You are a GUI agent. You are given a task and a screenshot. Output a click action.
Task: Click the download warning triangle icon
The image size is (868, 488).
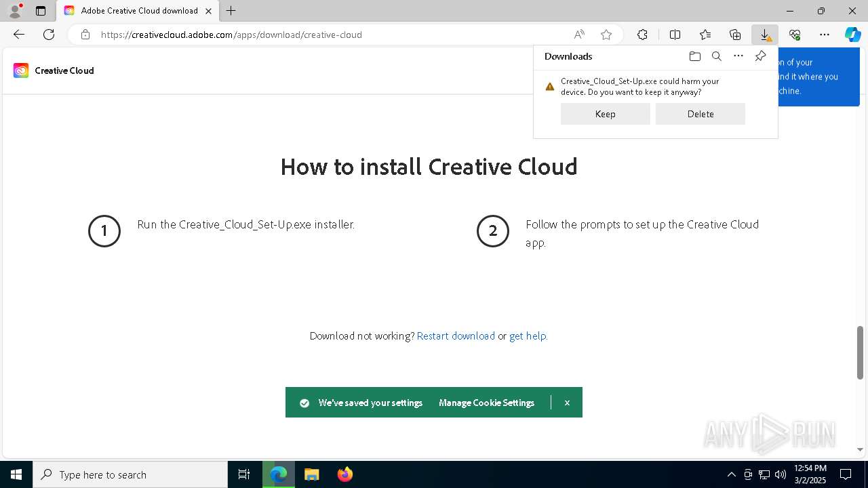pos(550,87)
